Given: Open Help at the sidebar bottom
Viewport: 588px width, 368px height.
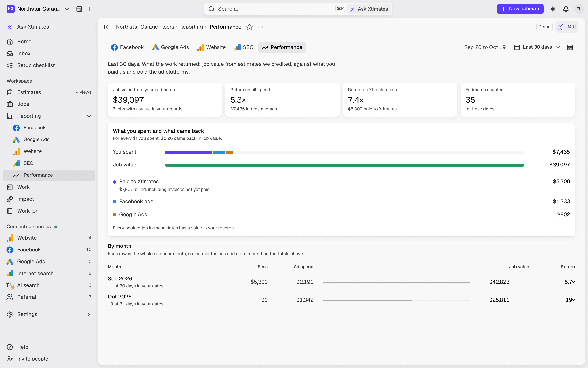Looking at the screenshot, I should click(x=49, y=347).
